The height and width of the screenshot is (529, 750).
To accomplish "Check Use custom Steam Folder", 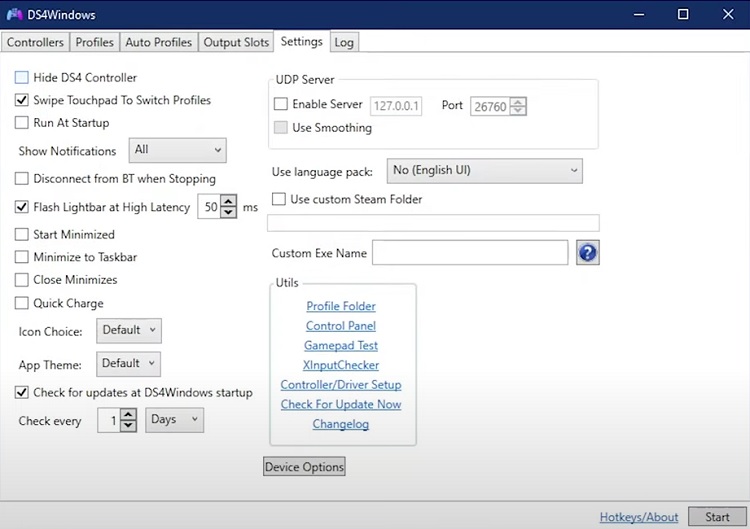I will point(278,199).
